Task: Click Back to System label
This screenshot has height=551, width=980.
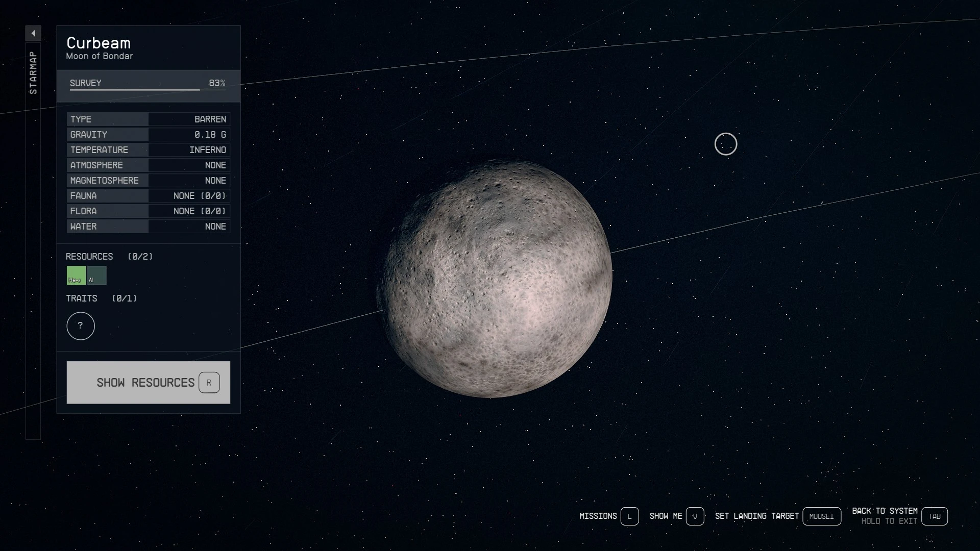Action: tap(884, 511)
